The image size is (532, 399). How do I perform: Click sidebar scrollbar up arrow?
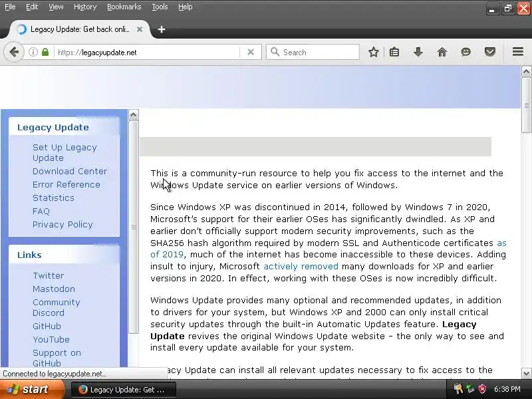click(x=134, y=115)
